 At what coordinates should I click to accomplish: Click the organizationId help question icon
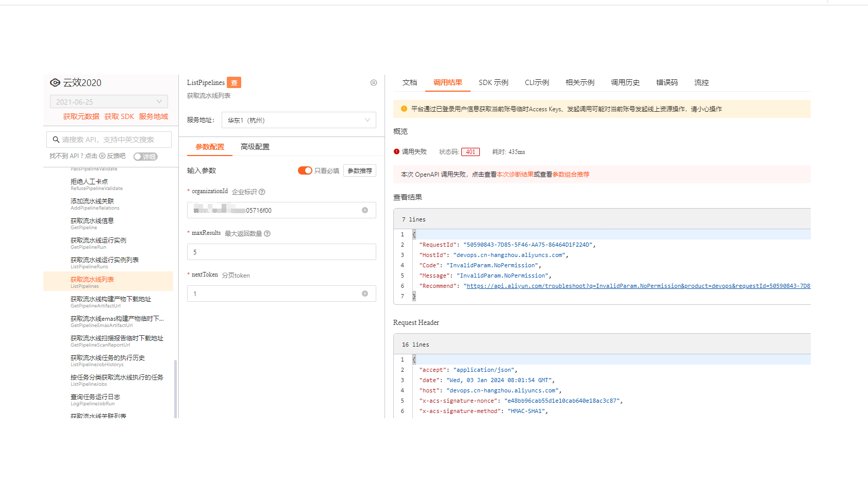click(262, 192)
